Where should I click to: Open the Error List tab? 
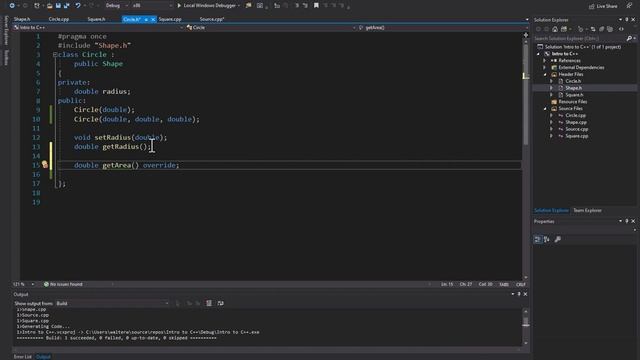22,357
